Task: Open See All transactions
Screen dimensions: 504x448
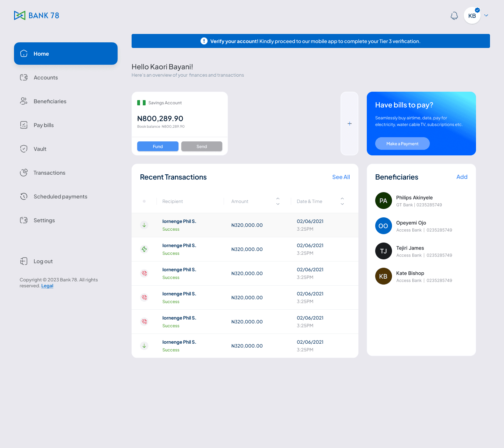Action: pyautogui.click(x=341, y=177)
